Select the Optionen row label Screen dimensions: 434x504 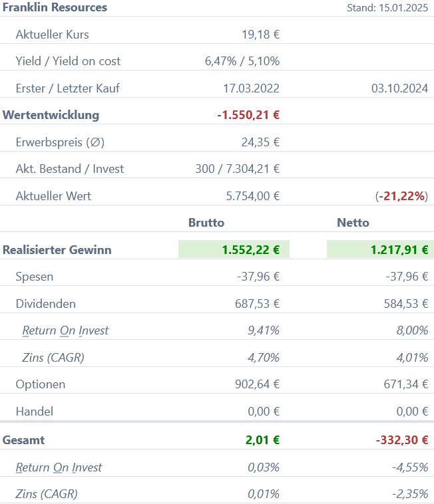click(41, 384)
